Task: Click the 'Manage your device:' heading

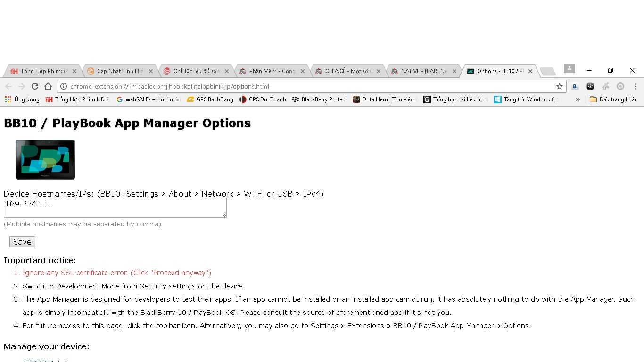Action: click(47, 346)
